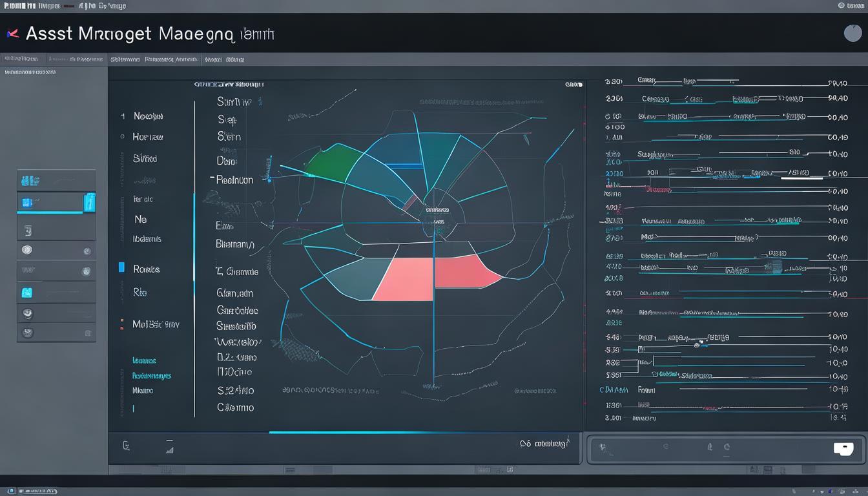Click the cyan square icon in sidebar

(x=26, y=293)
